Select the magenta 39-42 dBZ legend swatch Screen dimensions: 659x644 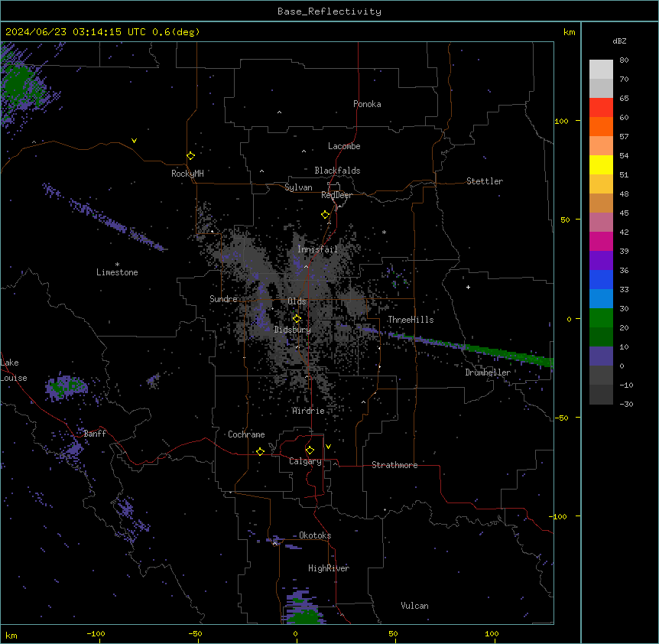pyautogui.click(x=601, y=241)
